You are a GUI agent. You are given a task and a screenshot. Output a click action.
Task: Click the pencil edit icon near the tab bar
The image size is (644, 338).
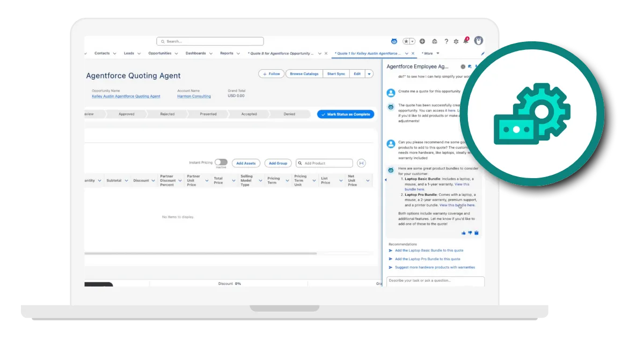pos(482,53)
